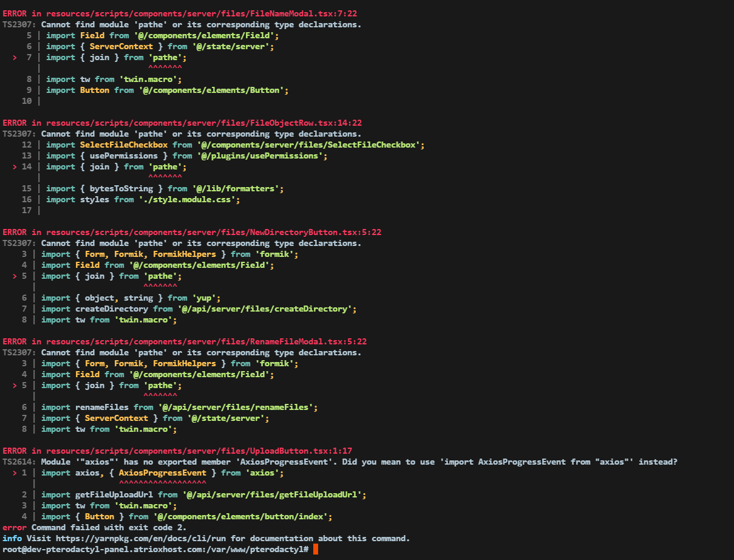734x560 pixels.
Task: Click the UploadButton.tsx:1:17 error path
Action: (x=199, y=451)
